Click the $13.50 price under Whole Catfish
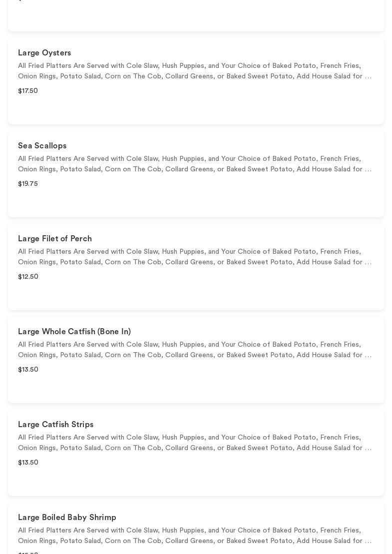This screenshot has height=554, width=392. coord(28,370)
